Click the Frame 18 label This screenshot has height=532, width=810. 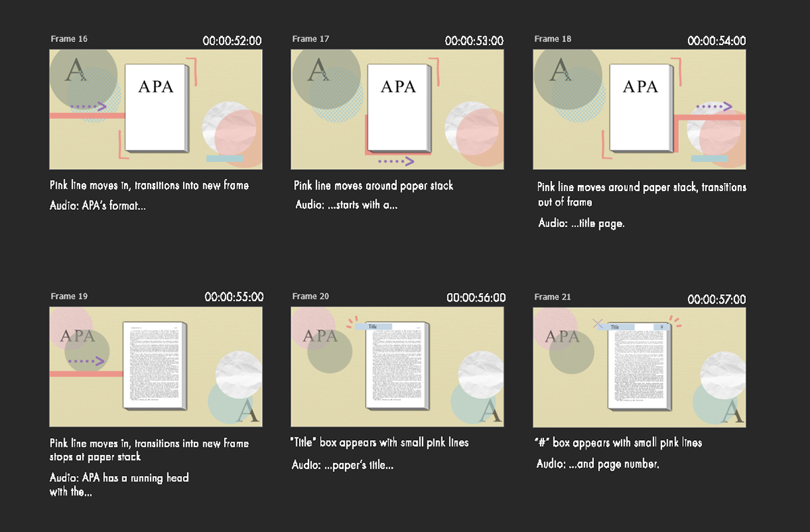pyautogui.click(x=553, y=39)
